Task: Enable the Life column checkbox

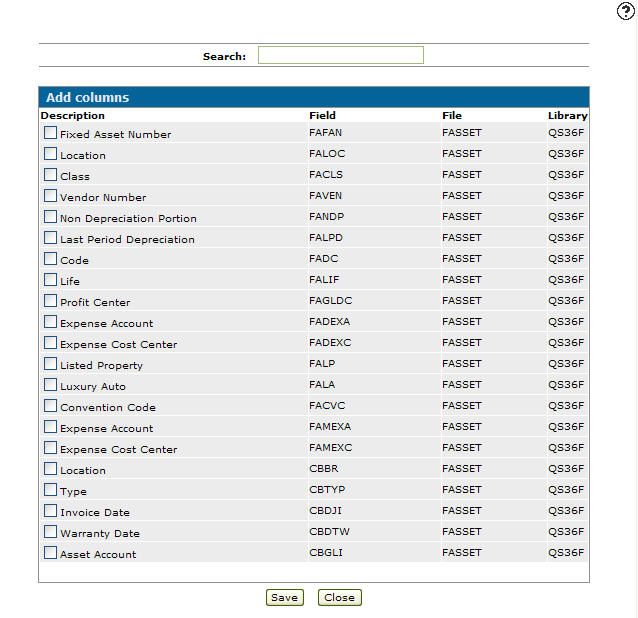Action: coord(50,280)
